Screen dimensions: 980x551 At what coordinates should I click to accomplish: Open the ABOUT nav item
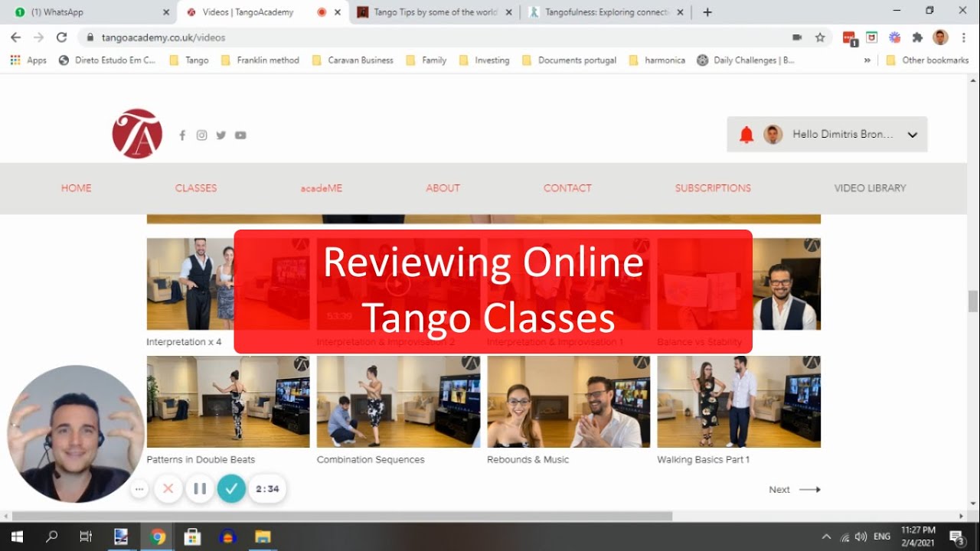[443, 188]
